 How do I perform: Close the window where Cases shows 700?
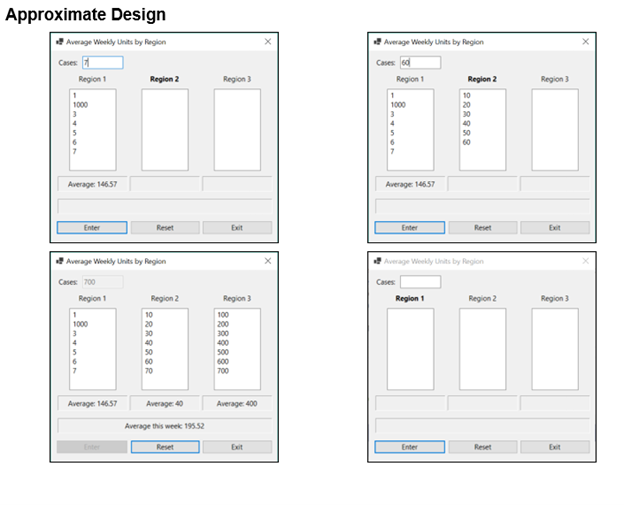(268, 261)
